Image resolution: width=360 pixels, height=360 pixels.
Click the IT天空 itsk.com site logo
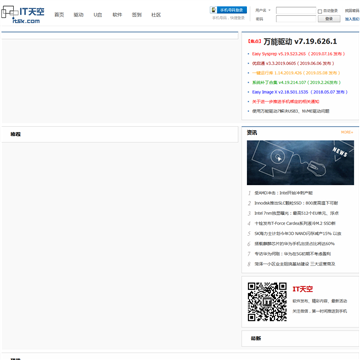23,14
